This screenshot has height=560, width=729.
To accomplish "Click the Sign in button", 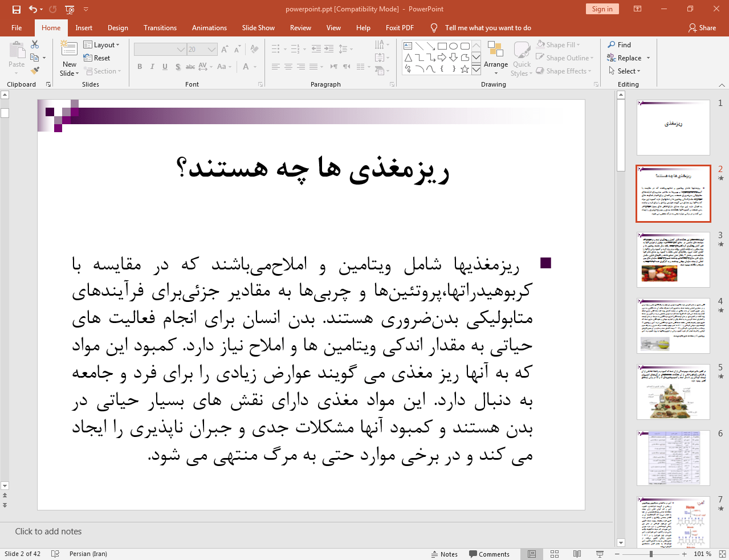I will pyautogui.click(x=601, y=9).
